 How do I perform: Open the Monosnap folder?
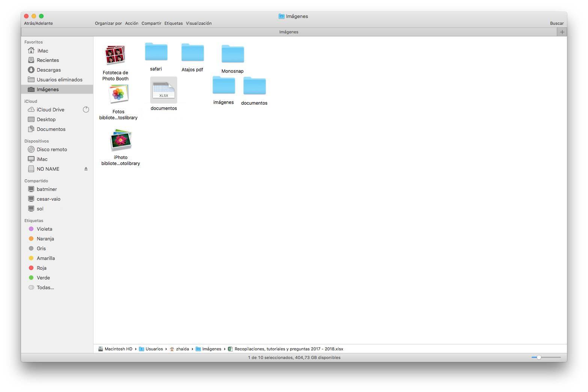[x=232, y=54]
